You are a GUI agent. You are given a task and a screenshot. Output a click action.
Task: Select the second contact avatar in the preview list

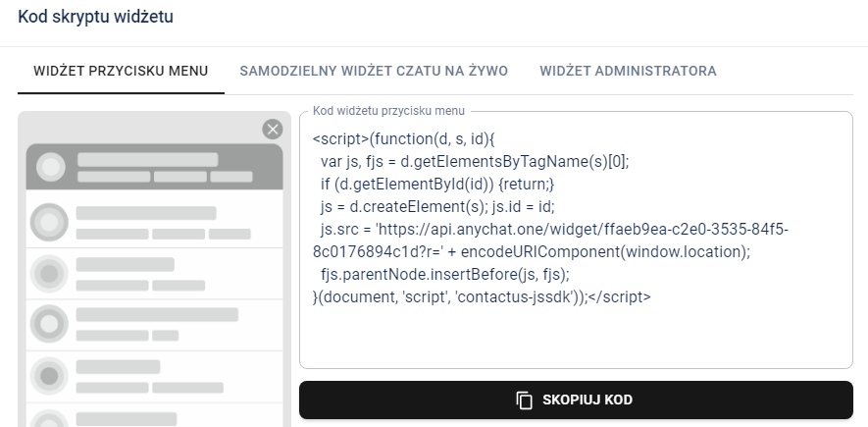47,274
